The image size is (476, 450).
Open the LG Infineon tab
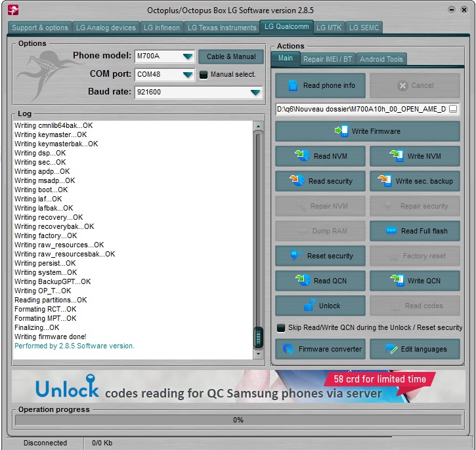162,28
